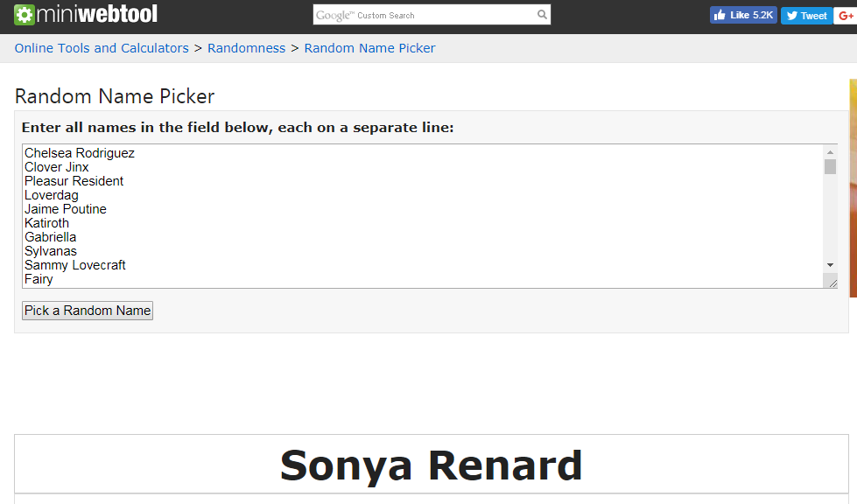This screenshot has height=504, width=857.
Task: Click the search magnifier icon
Action: 542,15
